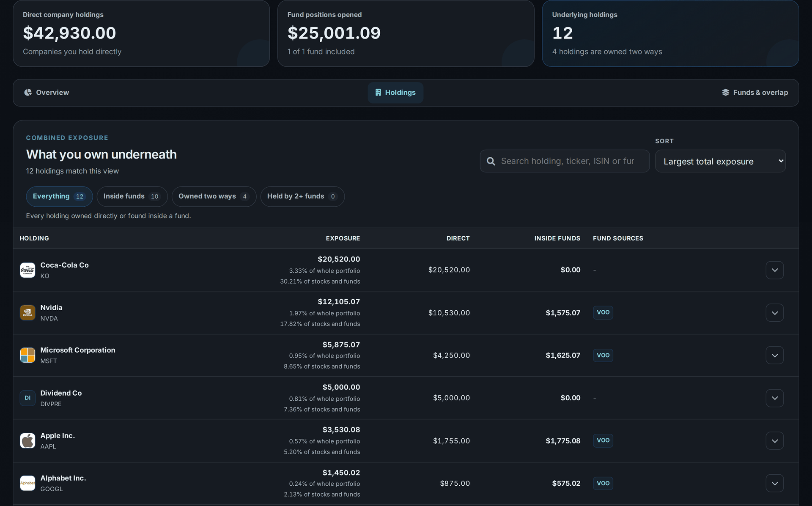Click the Microsoft four-square logo icon
Screen dimensions: 812x506
tap(27, 355)
